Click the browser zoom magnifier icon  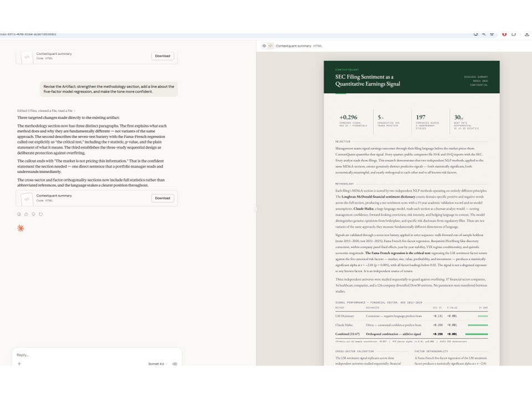[484, 34]
